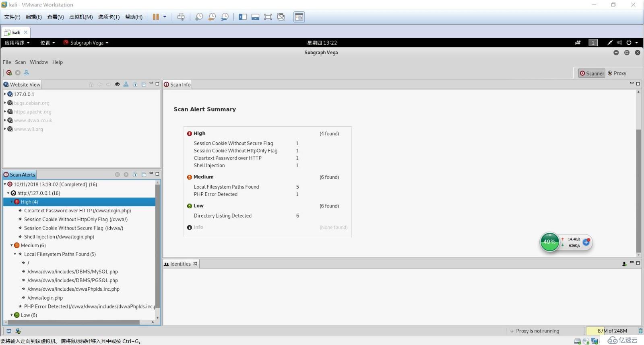
Task: Expand httpd.apache.org node
Action: click(x=5, y=111)
